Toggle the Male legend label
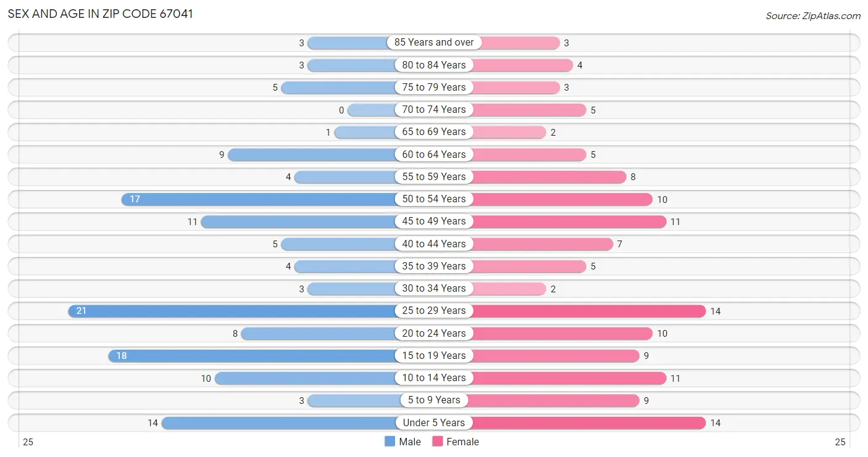868x457 pixels. (x=410, y=442)
